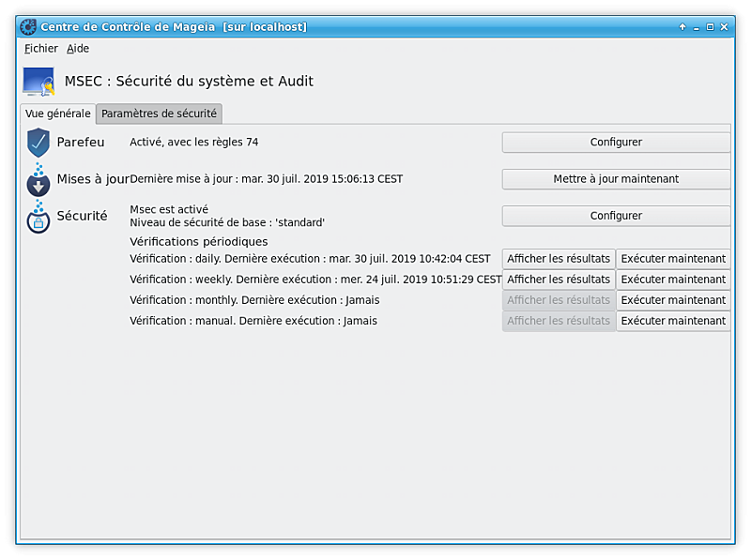This screenshot has width=751, height=560.
Task: Click the Sécurité padlock icon
Action: [x=38, y=218]
